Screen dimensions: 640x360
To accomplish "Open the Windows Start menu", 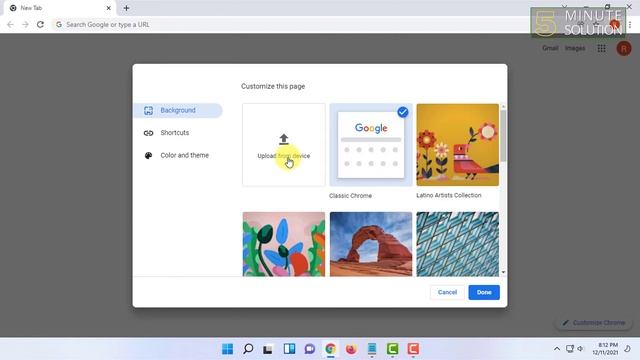I will [227, 349].
